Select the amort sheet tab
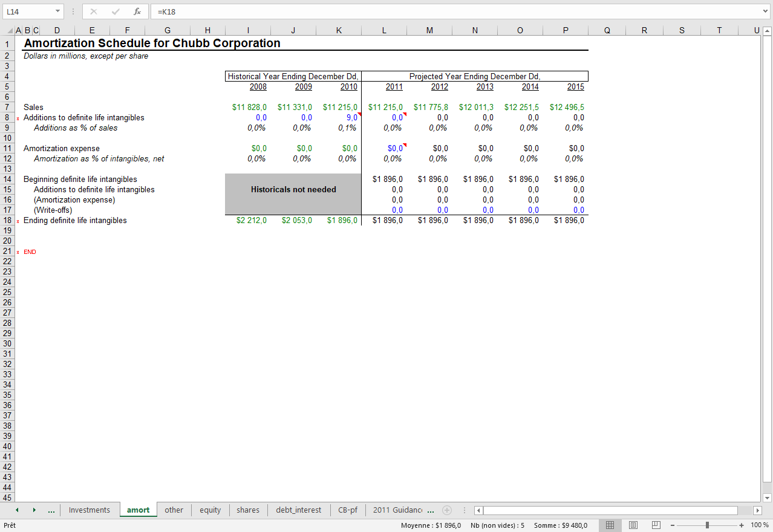The width and height of the screenshot is (773, 532). point(139,510)
